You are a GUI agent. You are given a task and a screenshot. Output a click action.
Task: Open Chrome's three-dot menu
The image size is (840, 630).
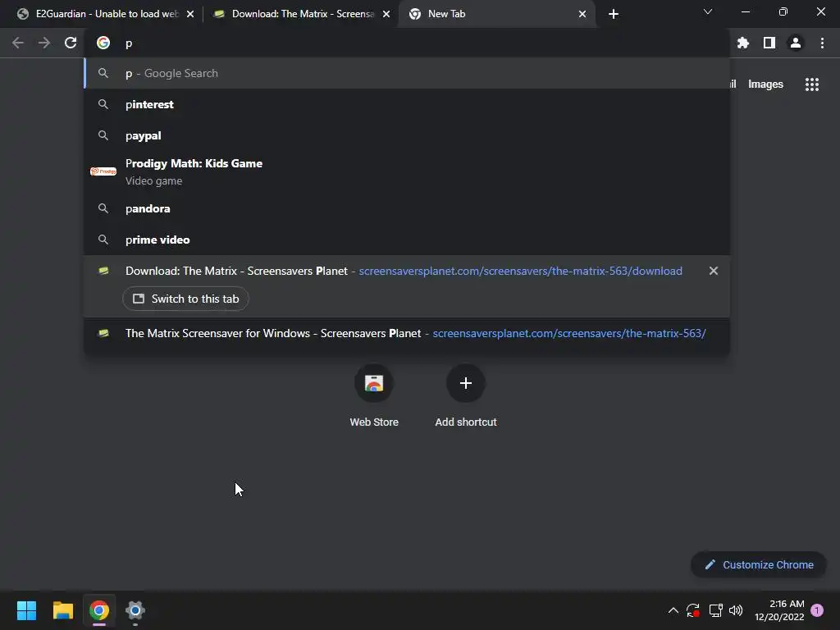822,43
